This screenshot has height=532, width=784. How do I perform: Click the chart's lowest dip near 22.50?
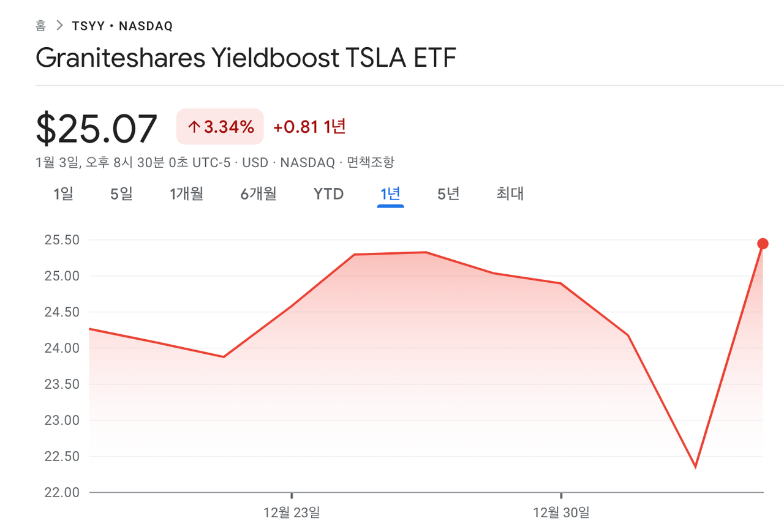coord(695,467)
